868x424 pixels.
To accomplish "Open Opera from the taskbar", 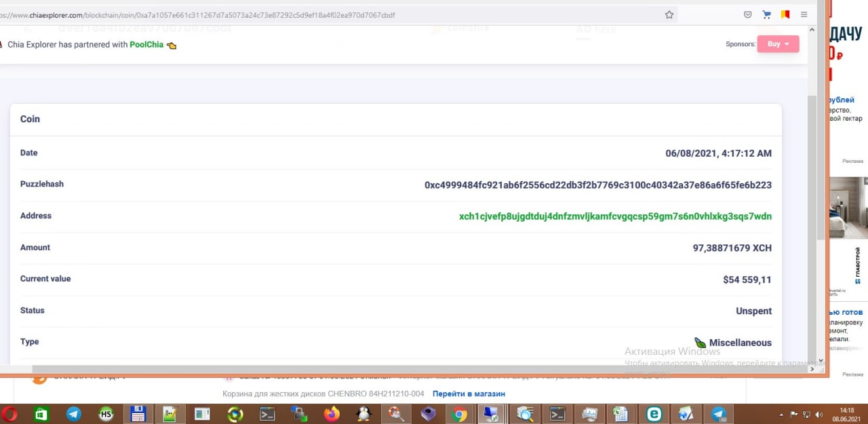I will pos(10,414).
